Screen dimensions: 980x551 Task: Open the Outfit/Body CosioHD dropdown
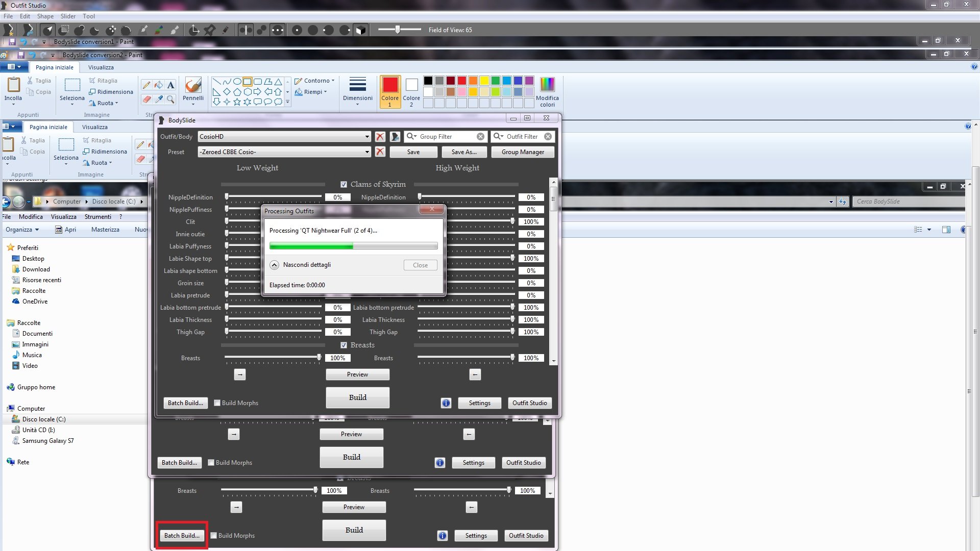tap(366, 137)
